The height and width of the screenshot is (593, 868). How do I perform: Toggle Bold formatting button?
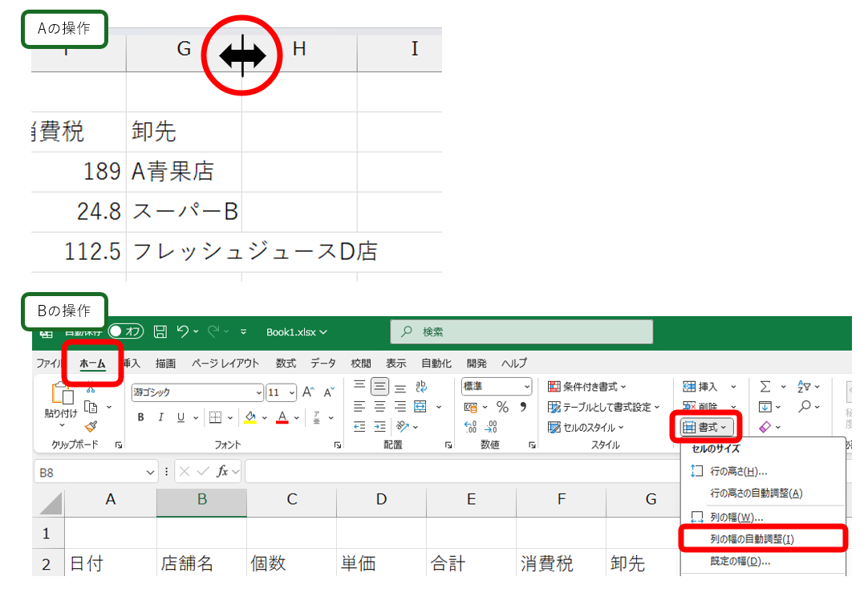[140, 417]
